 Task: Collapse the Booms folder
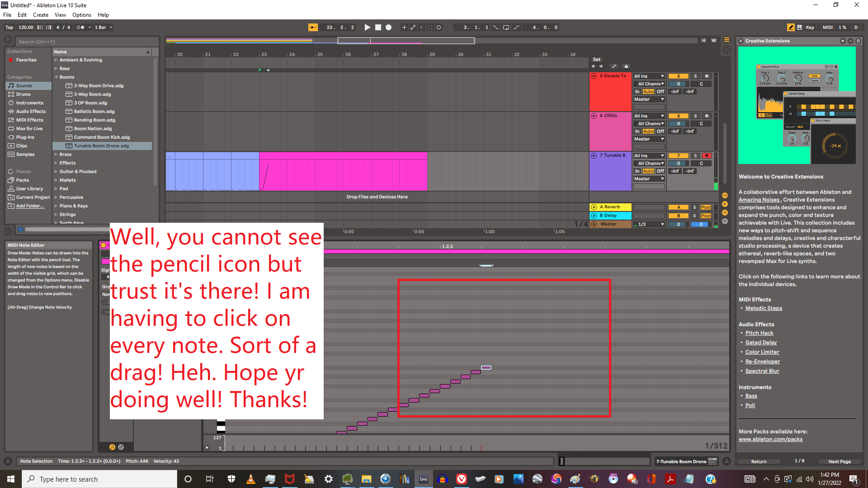tap(56, 77)
